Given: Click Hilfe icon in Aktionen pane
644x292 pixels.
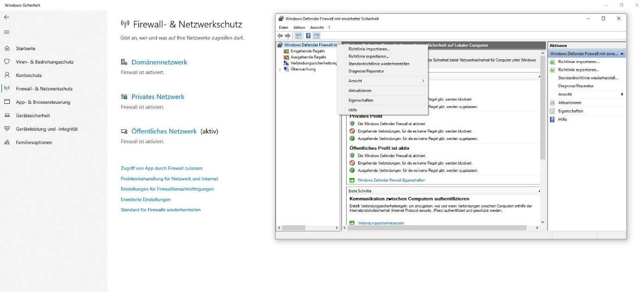Looking at the screenshot, I should point(552,120).
